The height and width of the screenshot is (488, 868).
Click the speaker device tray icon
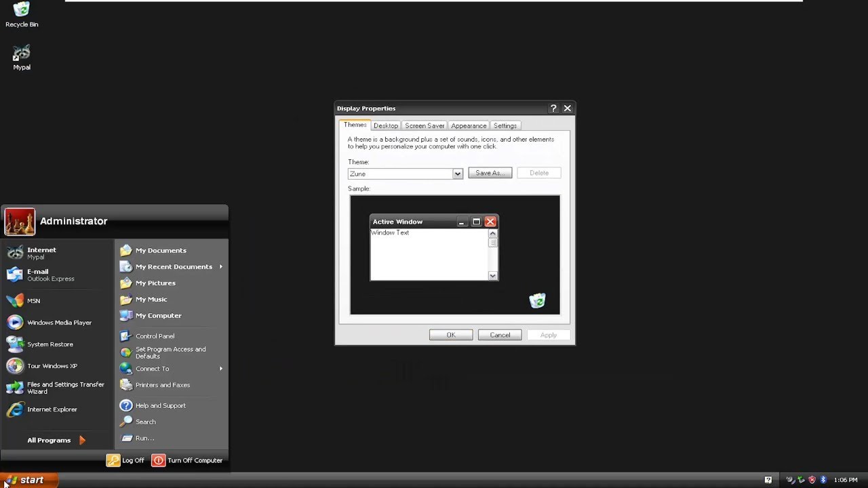point(791,480)
